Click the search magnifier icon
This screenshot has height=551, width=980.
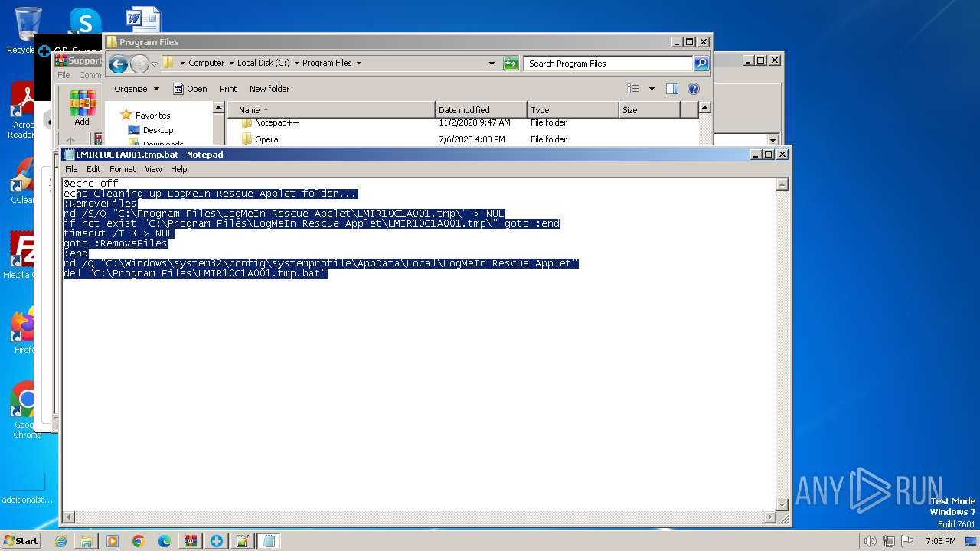coord(701,64)
